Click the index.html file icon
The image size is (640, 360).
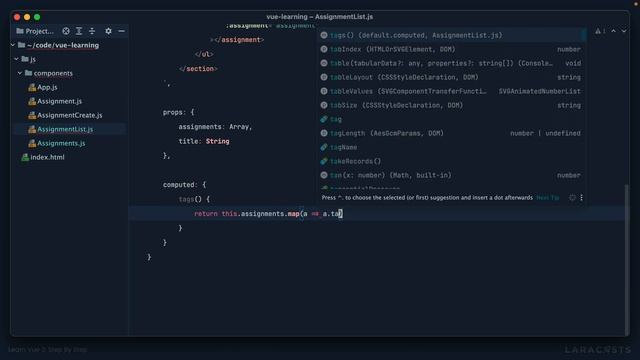pos(25,157)
